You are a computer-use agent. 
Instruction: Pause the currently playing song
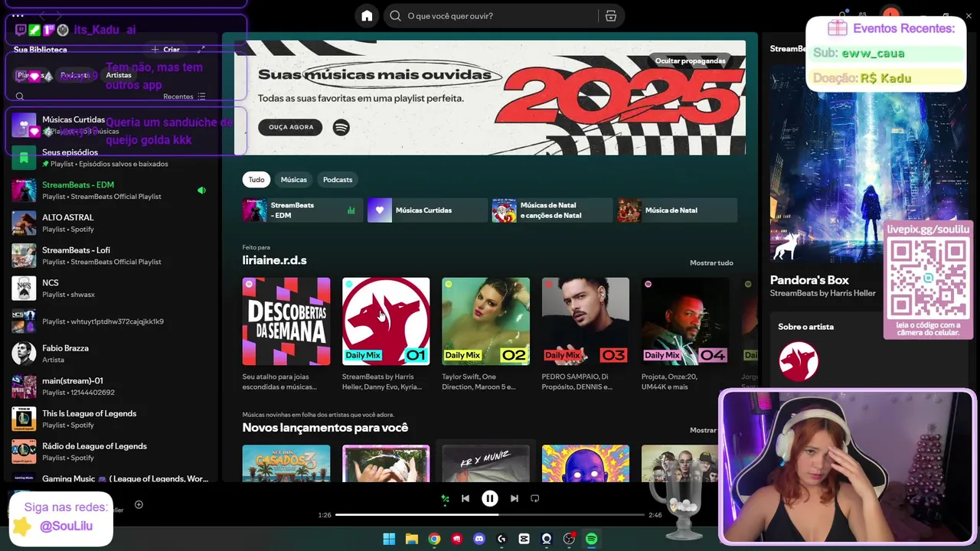(490, 498)
